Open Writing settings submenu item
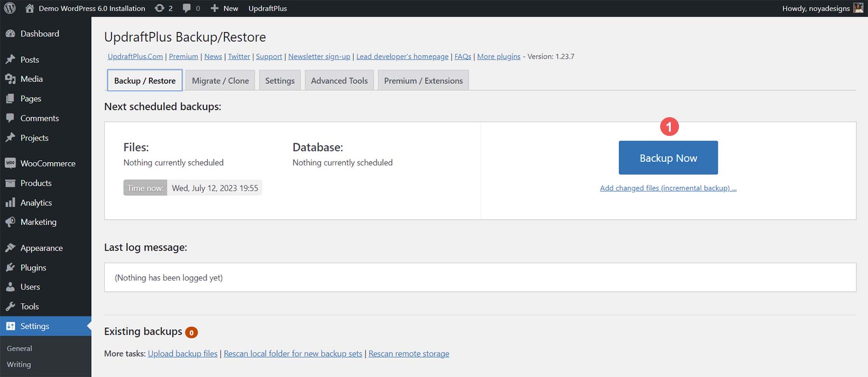This screenshot has height=377, width=868. tap(19, 364)
